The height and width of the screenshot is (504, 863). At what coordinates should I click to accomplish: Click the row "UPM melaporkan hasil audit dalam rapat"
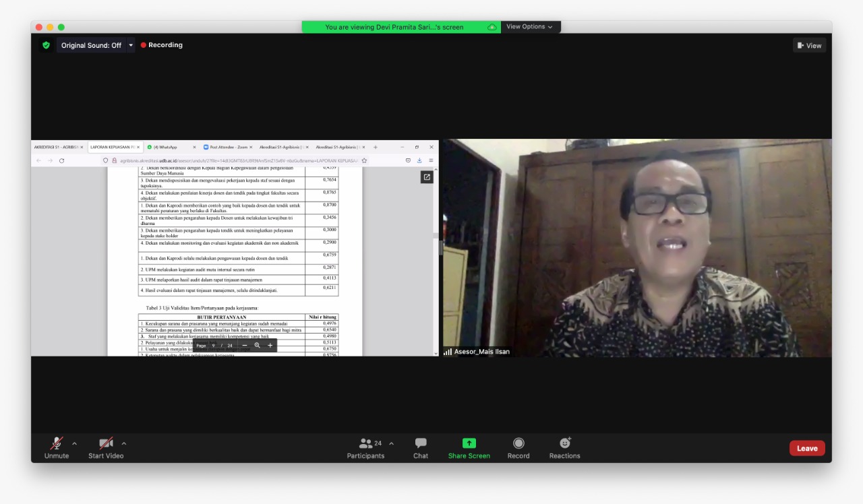point(222,279)
